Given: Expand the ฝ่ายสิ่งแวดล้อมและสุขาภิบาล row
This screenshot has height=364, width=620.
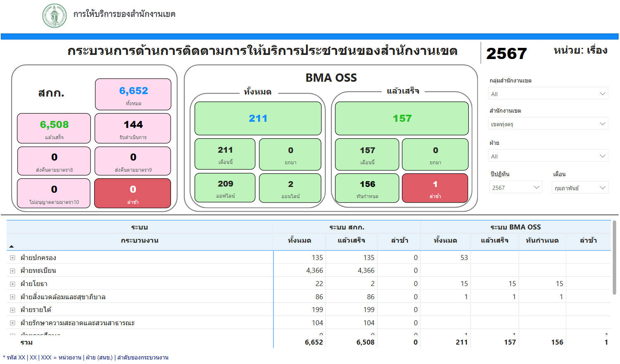Looking at the screenshot, I should 12,297.
